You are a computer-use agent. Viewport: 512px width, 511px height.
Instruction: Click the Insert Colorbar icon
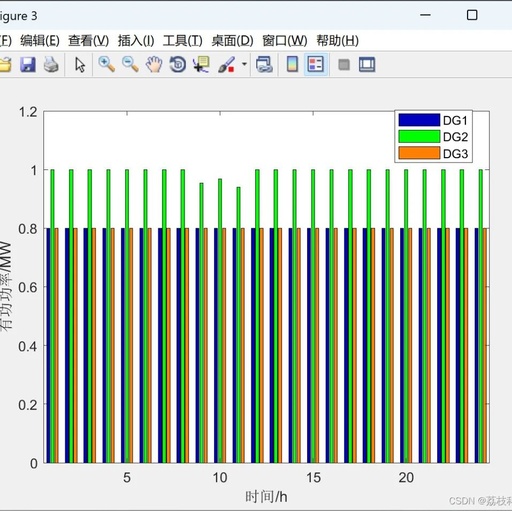point(292,64)
